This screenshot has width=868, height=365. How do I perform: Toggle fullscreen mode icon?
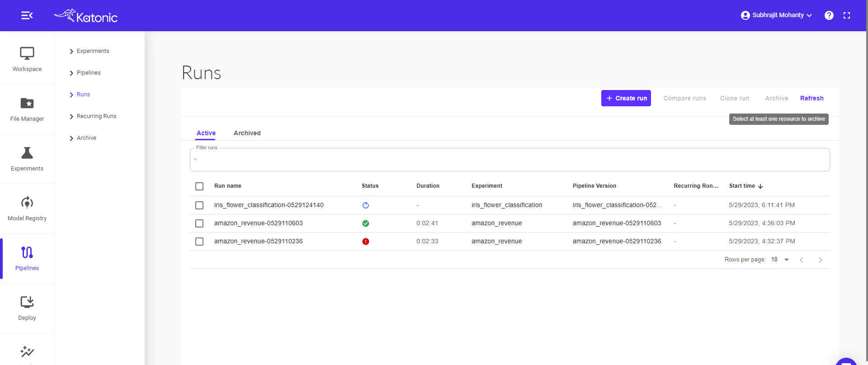[x=847, y=15]
